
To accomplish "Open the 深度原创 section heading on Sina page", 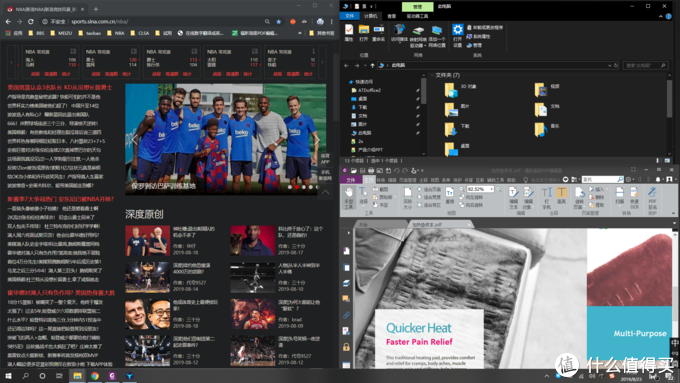I will click(x=144, y=214).
